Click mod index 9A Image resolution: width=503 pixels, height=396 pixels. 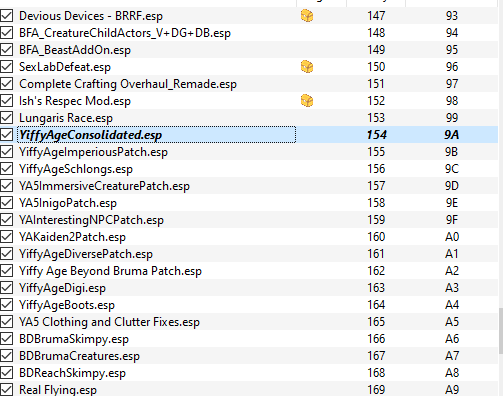pos(452,135)
